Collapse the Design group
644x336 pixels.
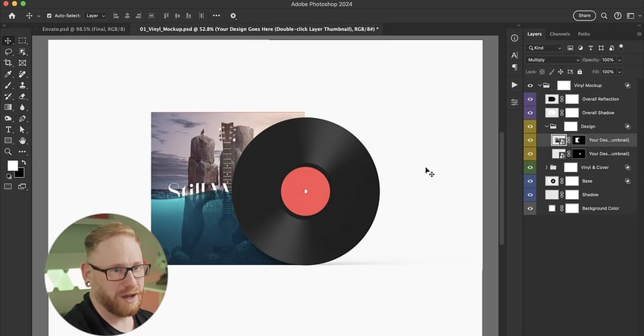547,126
